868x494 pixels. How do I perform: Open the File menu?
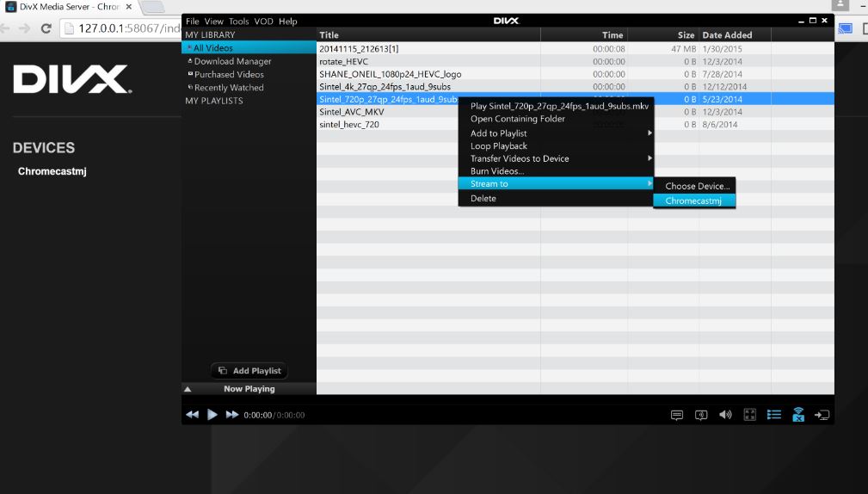pos(192,21)
